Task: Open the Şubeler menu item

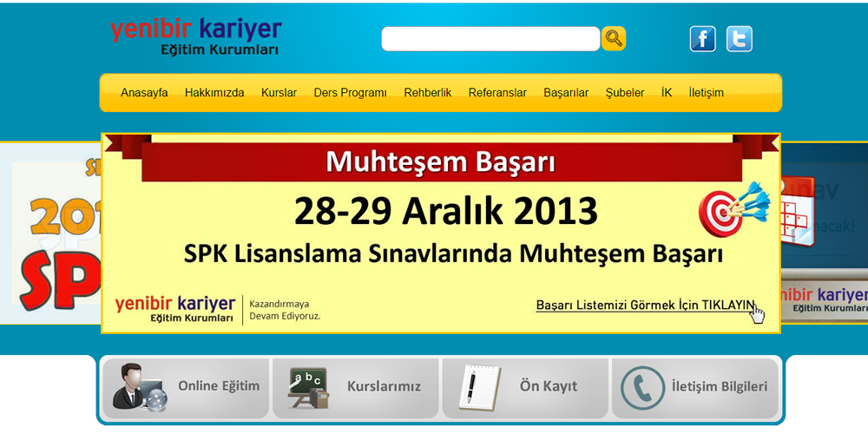Action: point(624,93)
